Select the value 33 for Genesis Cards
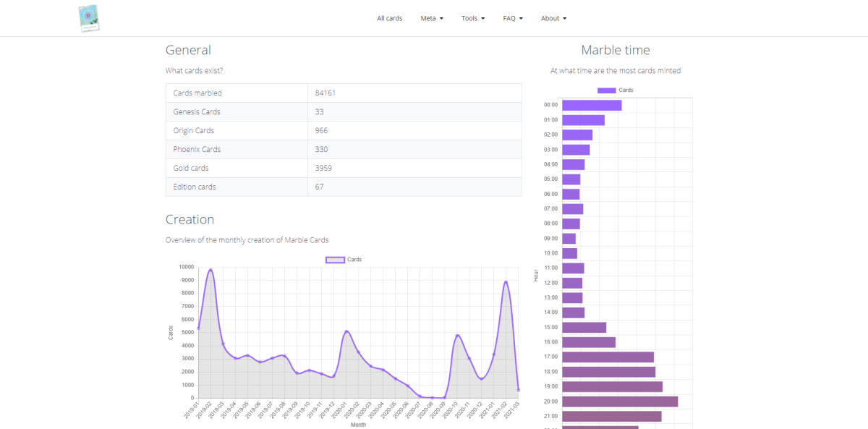Image resolution: width=868 pixels, height=429 pixels. pyautogui.click(x=319, y=112)
